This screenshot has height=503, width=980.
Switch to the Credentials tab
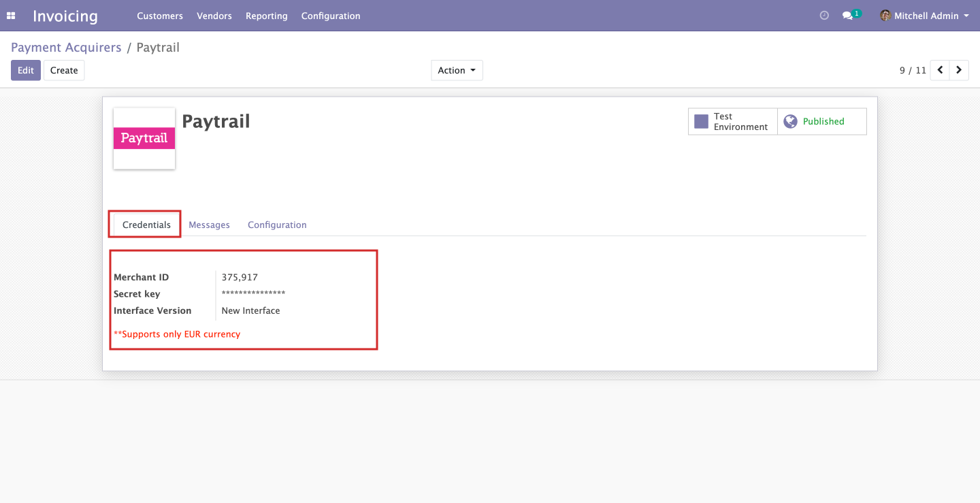(146, 225)
